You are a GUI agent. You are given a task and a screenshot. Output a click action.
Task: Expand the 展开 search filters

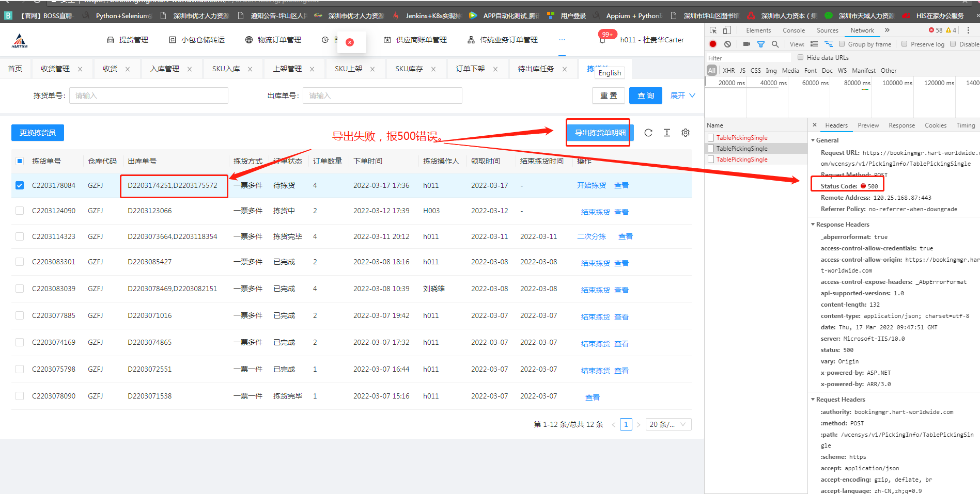click(682, 95)
